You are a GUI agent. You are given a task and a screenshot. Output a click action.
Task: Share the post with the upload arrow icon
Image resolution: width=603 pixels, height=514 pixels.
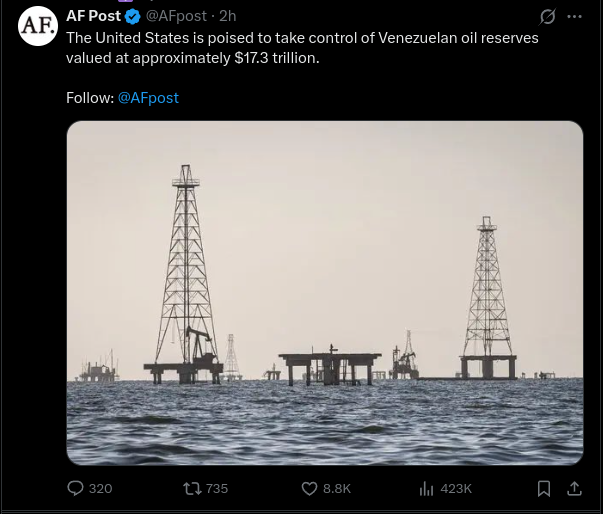pos(574,488)
